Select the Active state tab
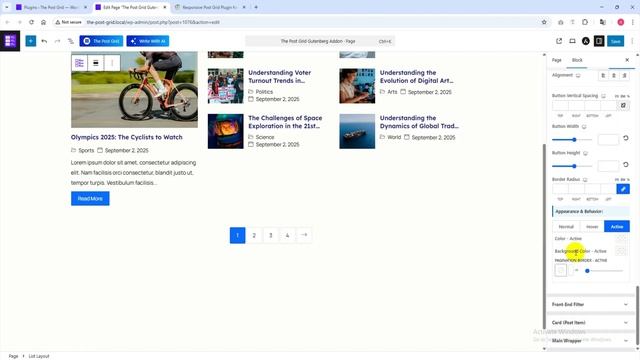 pos(617,227)
